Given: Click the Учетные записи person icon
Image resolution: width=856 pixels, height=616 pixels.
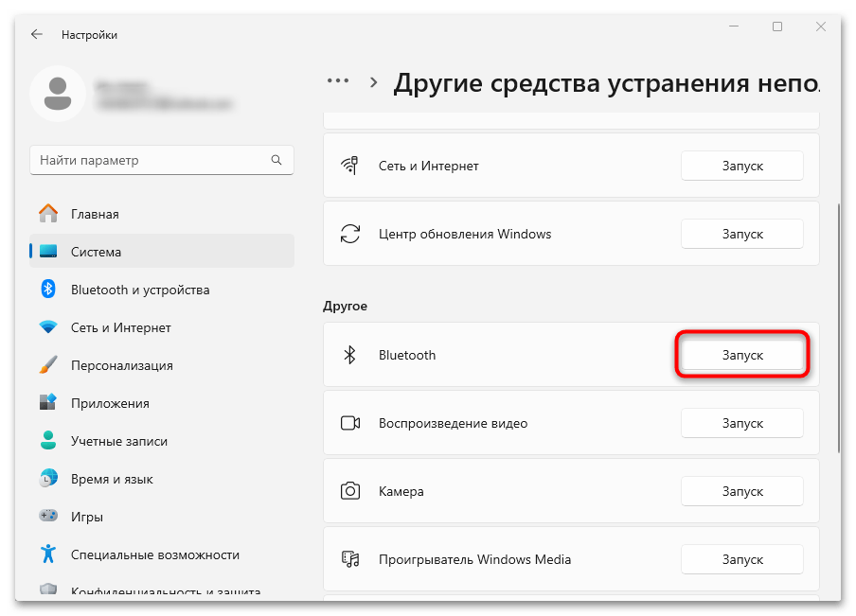Looking at the screenshot, I should (48, 440).
